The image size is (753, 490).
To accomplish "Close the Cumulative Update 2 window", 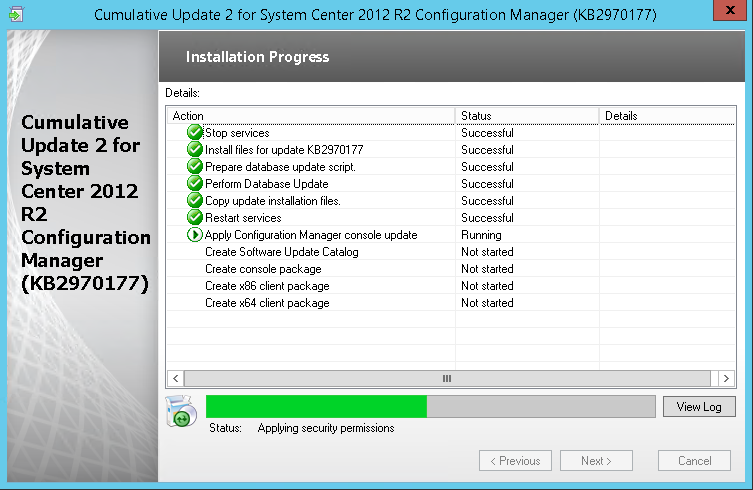I will (730, 10).
